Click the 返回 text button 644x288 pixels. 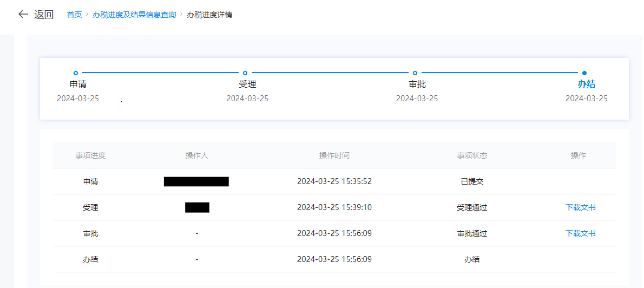tap(44, 15)
